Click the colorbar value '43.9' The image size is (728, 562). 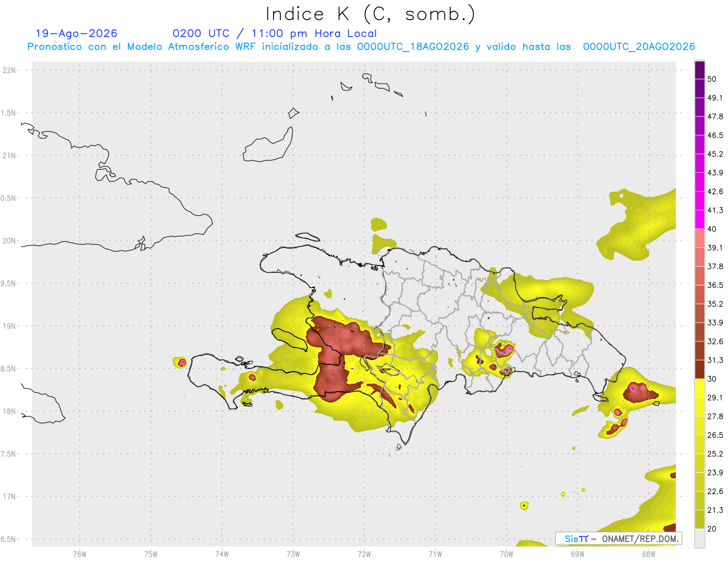click(x=715, y=173)
